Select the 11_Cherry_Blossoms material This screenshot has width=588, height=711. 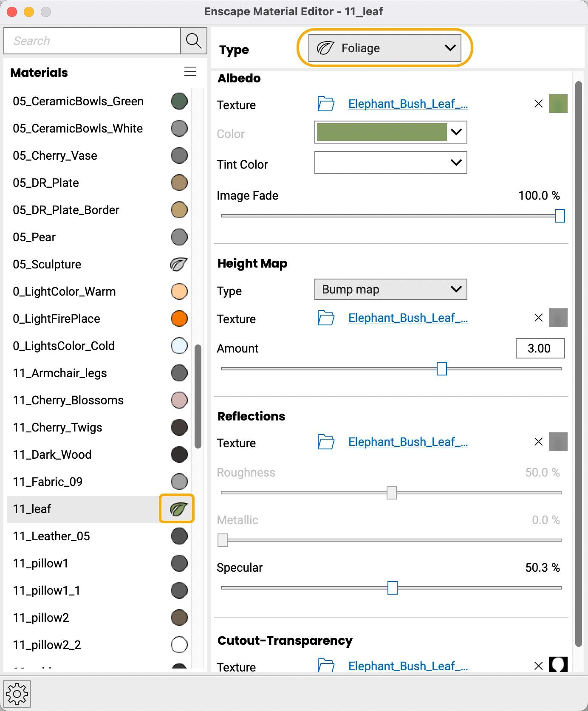68,400
